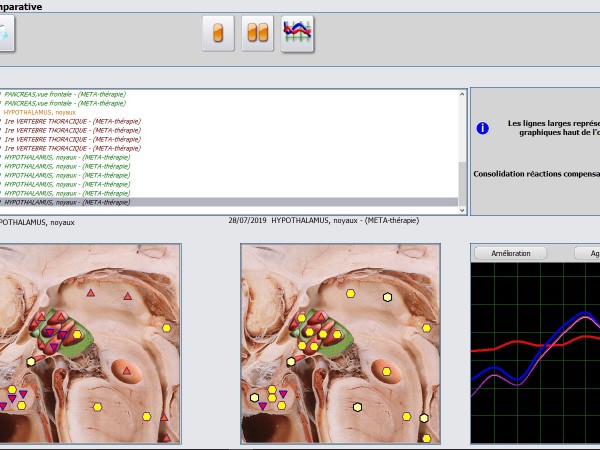Screen dimensions: 600x450
Task: Select the highlighted HYPOTHALAMUS, noyaux bottom entry
Action: coord(66,202)
